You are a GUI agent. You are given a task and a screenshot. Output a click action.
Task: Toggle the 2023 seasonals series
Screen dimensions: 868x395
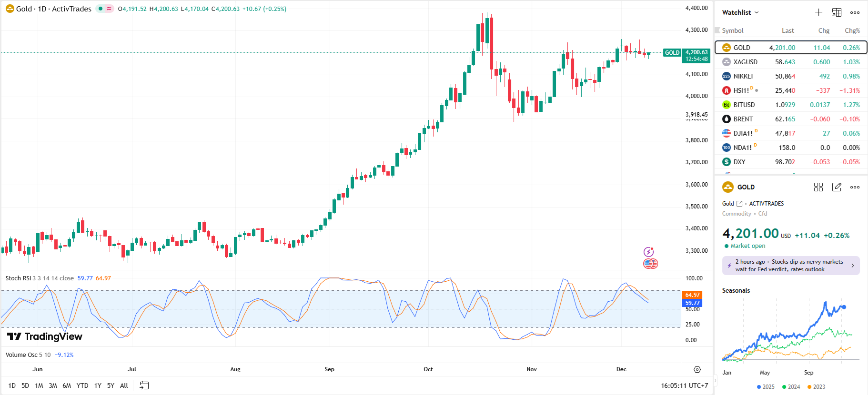tap(816, 387)
